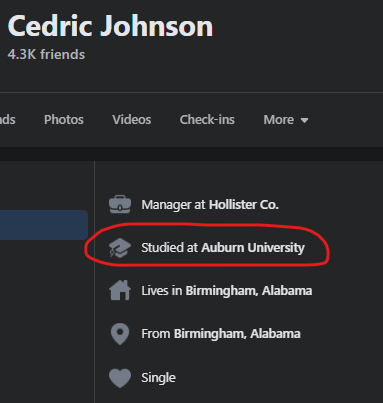Switch to the Photos tab
This screenshot has width=383, height=403.
click(x=64, y=119)
